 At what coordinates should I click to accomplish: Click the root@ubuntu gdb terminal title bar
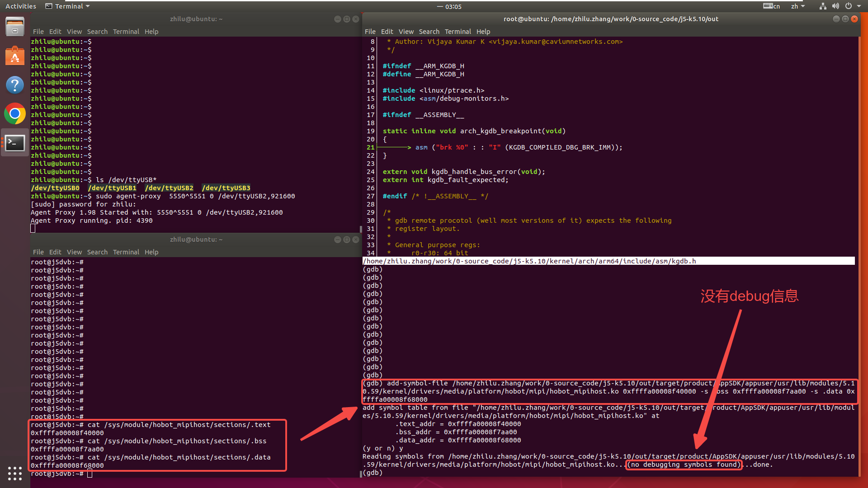click(x=611, y=19)
